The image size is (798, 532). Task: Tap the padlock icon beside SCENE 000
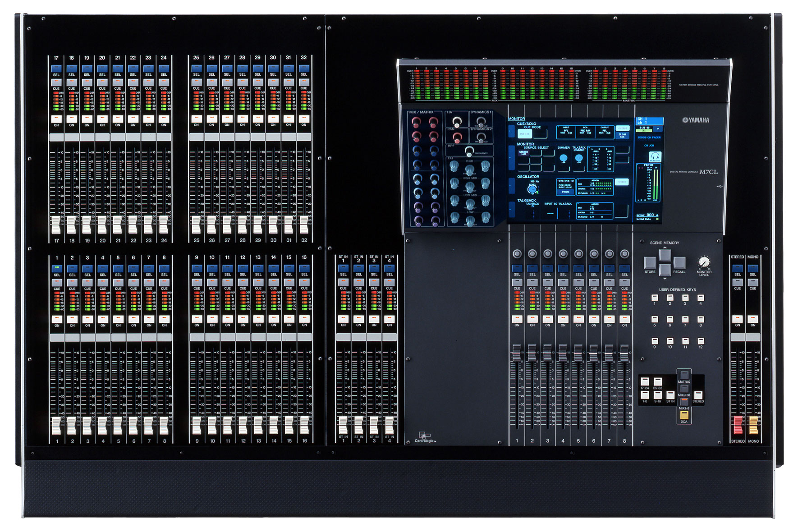pos(658,215)
